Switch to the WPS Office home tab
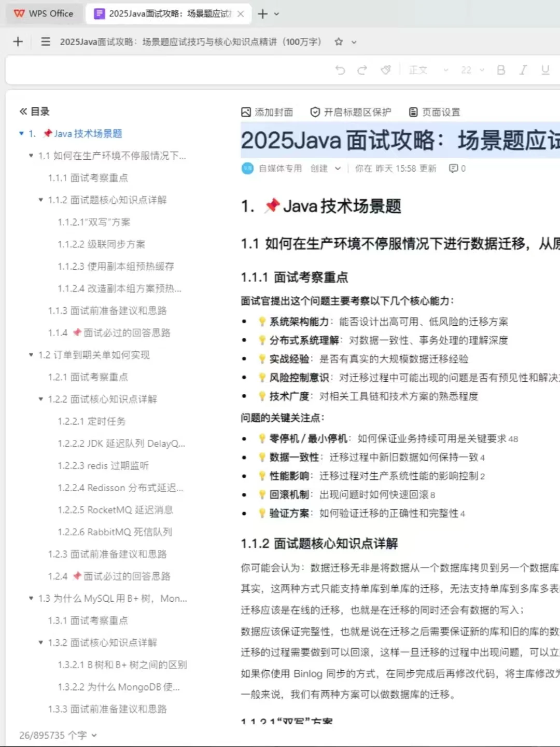 [x=44, y=13]
